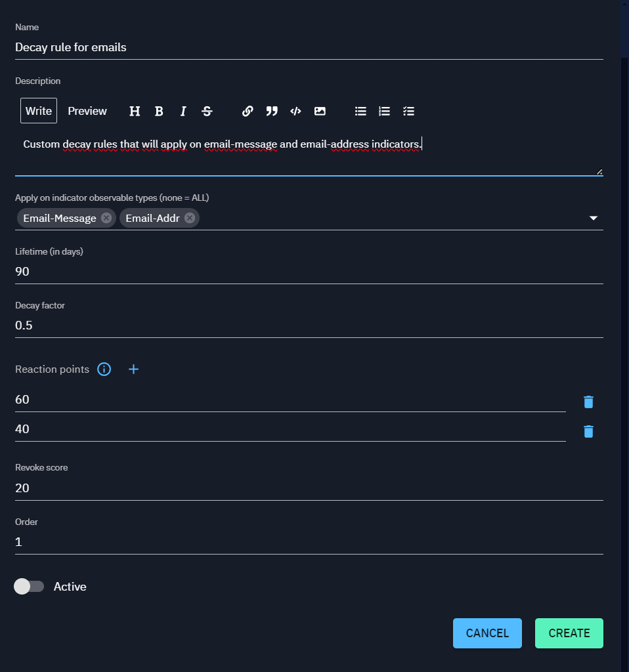Insert code block icon
The image size is (629, 672).
click(295, 111)
